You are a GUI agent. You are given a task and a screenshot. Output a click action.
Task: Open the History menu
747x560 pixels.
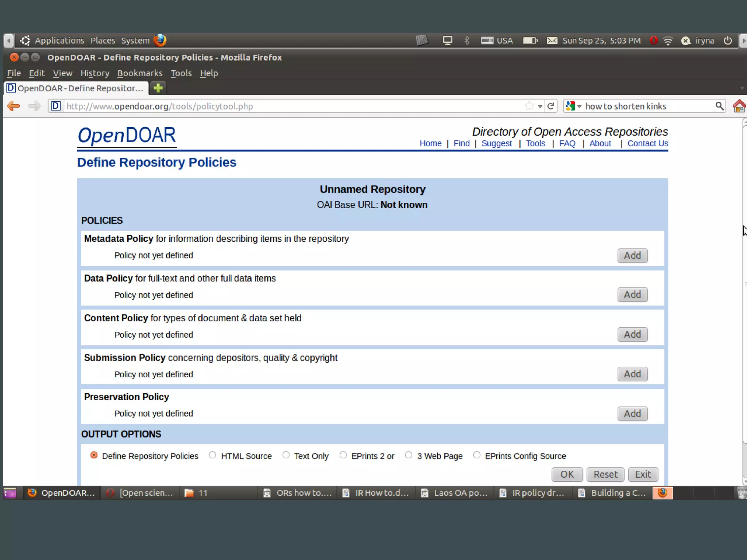click(x=95, y=73)
